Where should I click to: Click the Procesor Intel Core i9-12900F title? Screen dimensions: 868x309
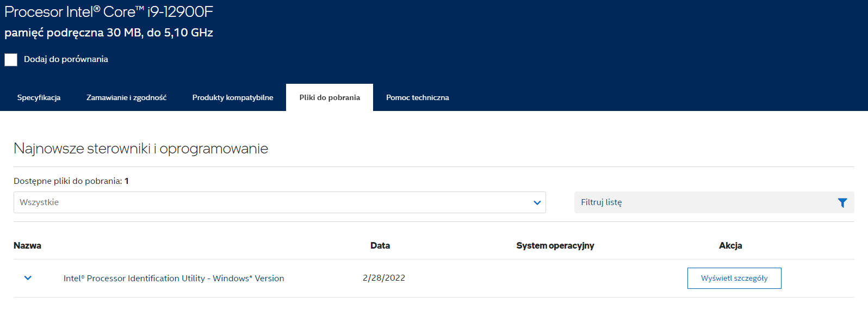(109, 11)
